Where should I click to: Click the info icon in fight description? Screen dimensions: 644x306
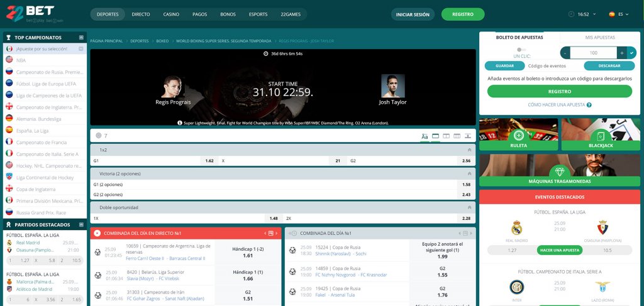[179, 123]
